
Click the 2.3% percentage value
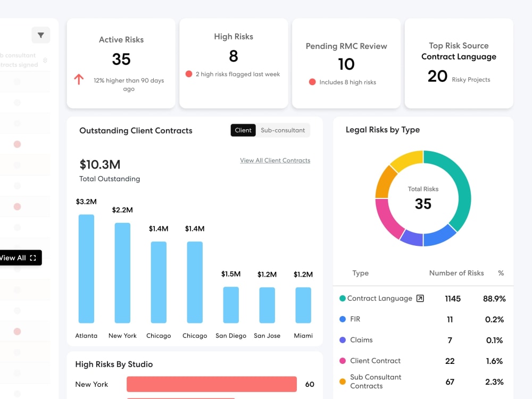pyautogui.click(x=494, y=381)
